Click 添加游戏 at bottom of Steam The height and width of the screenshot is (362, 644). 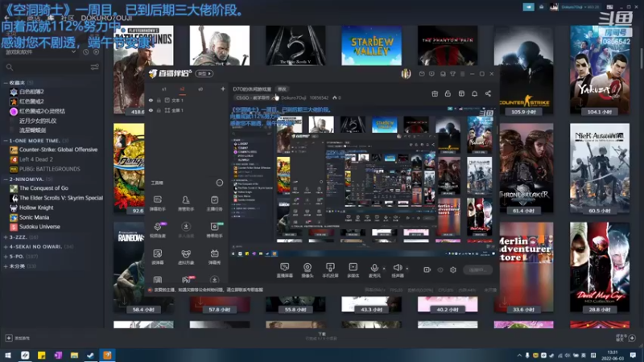(x=18, y=338)
